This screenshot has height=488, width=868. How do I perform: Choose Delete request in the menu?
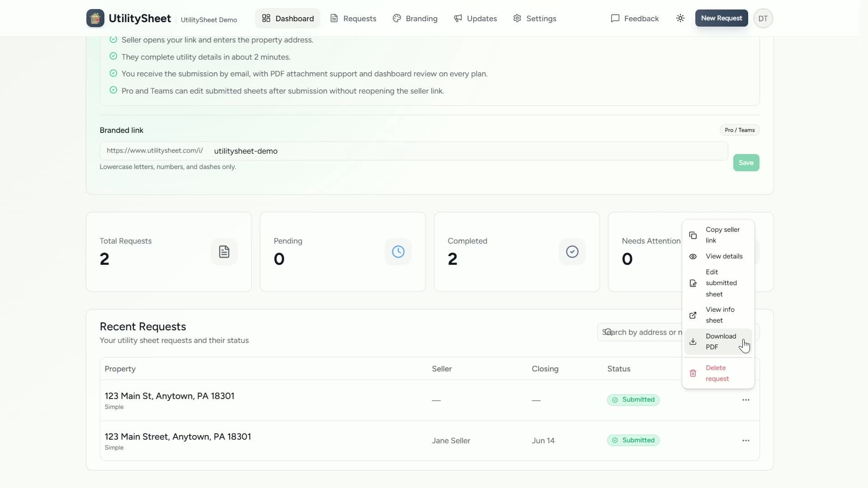tap(718, 373)
